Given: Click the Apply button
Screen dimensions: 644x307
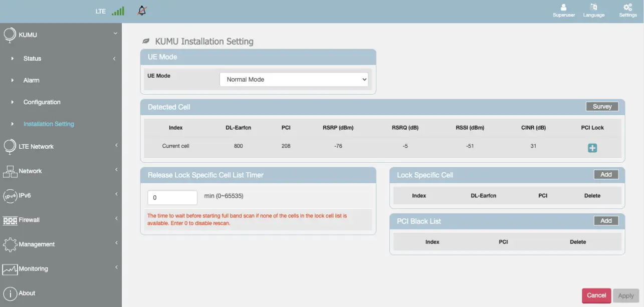Looking at the screenshot, I should (x=626, y=295).
